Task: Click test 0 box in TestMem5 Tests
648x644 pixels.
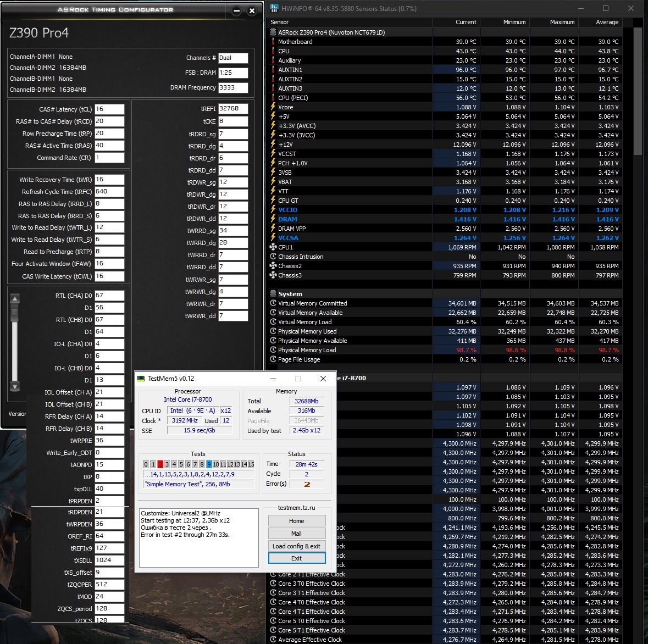Action: pos(146,464)
